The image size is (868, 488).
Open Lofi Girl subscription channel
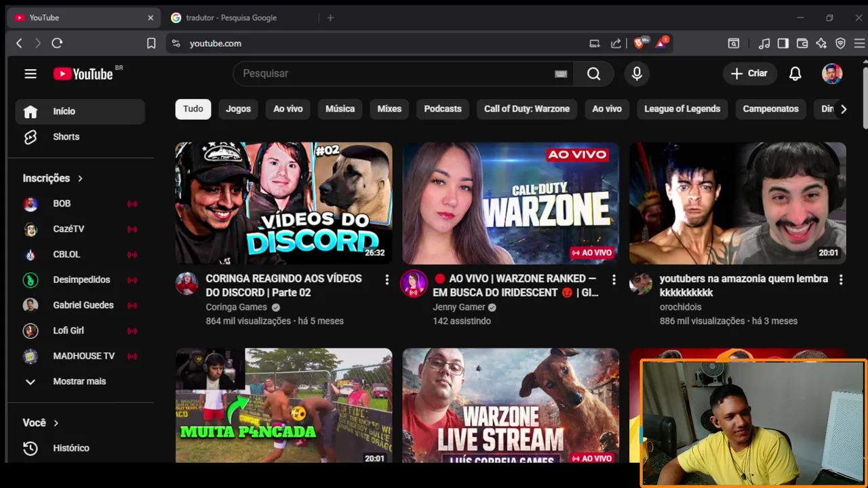coord(80,331)
